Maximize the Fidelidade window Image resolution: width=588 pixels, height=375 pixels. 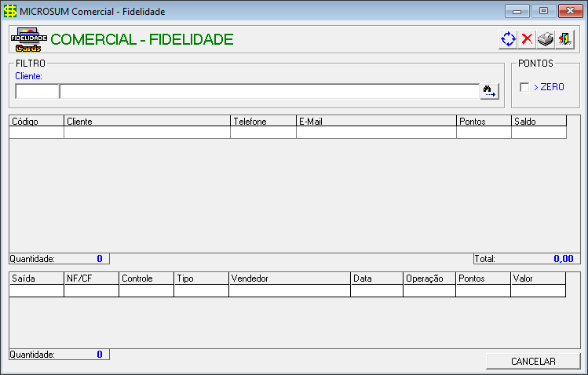(x=543, y=11)
